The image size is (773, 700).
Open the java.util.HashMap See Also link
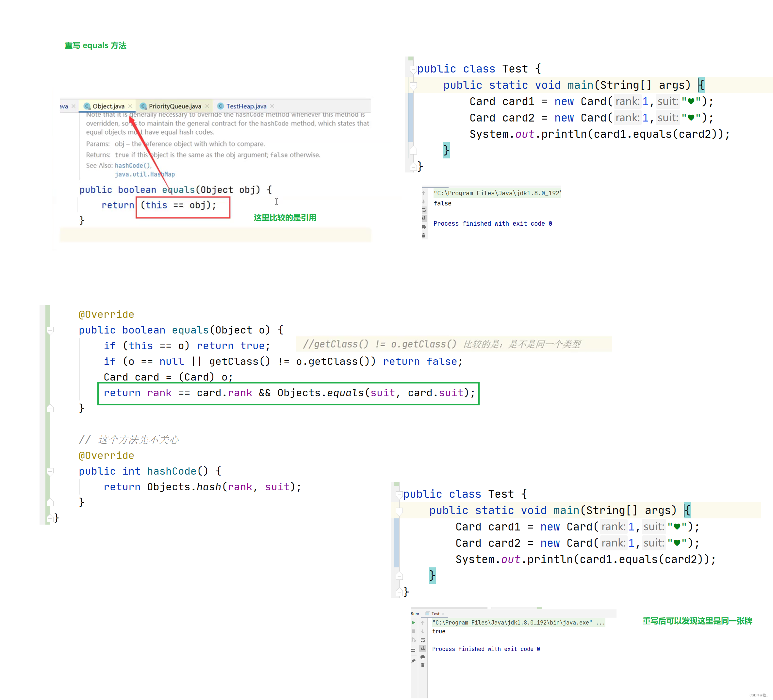coord(145,174)
